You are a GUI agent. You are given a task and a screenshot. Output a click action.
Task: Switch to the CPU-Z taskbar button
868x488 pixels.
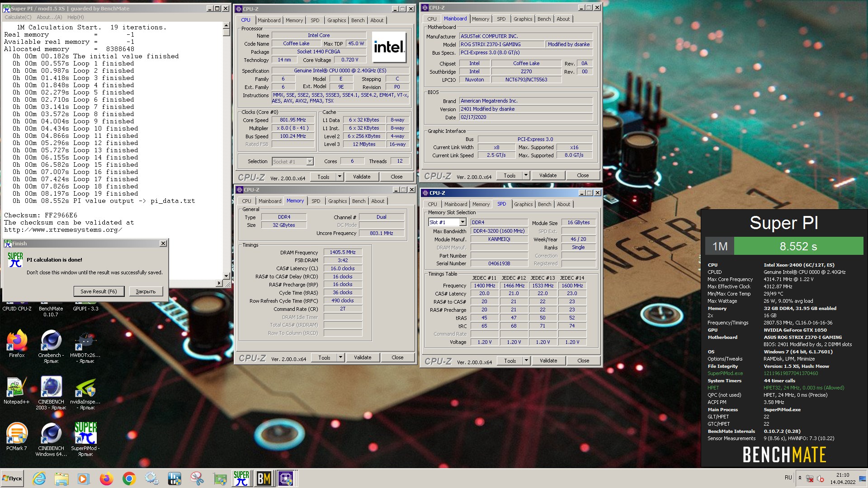click(286, 479)
